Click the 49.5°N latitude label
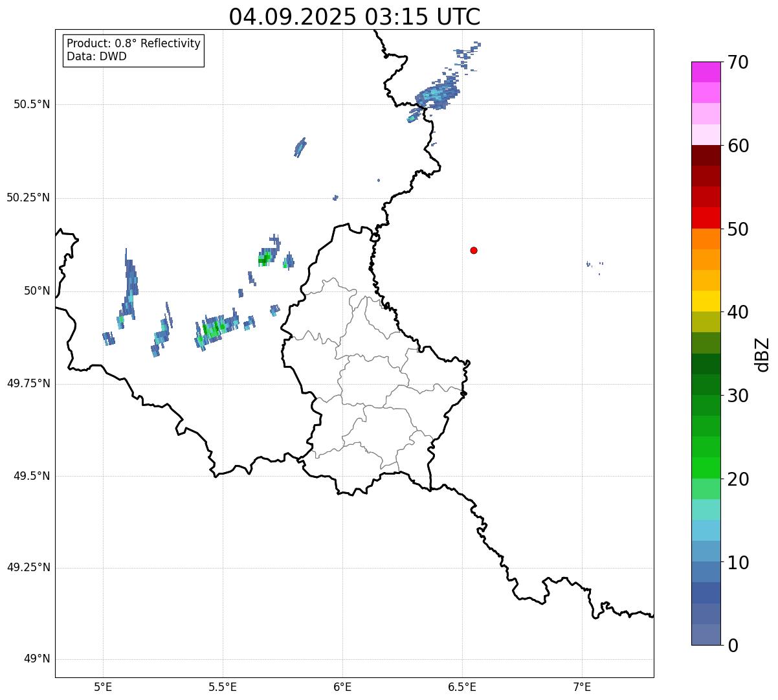 coord(31,476)
